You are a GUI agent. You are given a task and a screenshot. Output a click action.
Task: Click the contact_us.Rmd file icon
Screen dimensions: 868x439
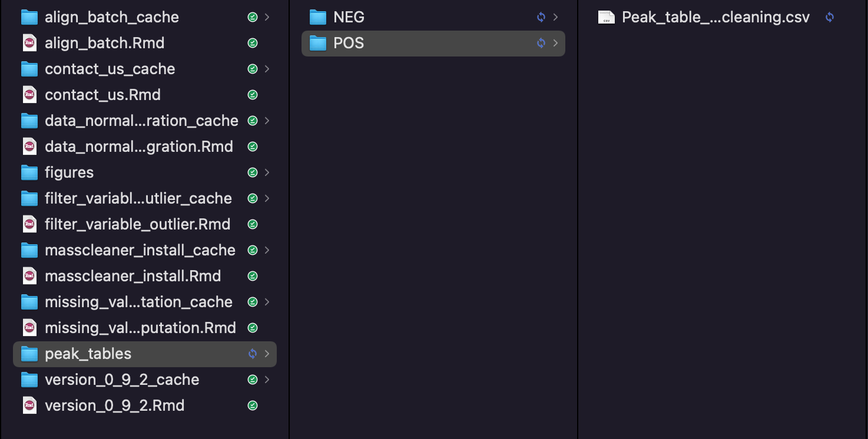click(x=29, y=95)
